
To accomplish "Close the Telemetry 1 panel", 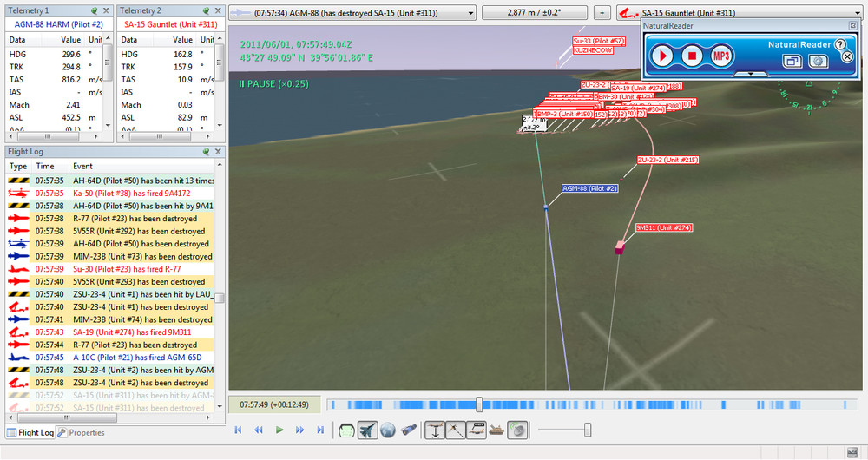I will coord(106,10).
